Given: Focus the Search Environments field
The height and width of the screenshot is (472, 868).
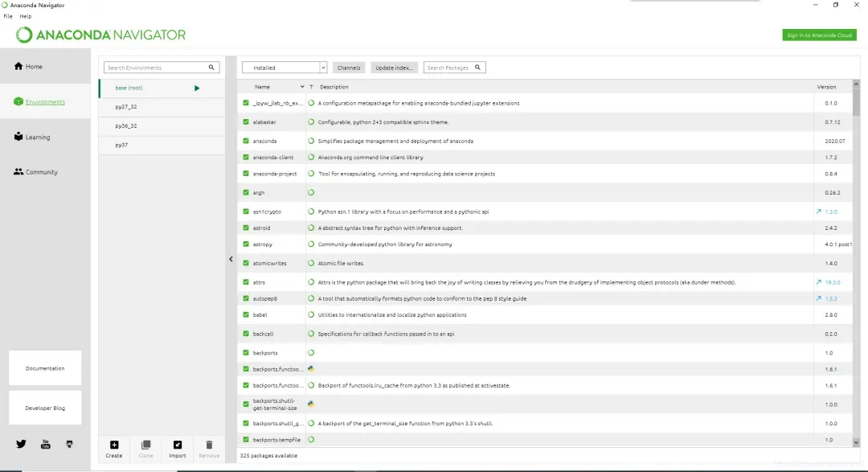Looking at the screenshot, I should pyautogui.click(x=162, y=68).
